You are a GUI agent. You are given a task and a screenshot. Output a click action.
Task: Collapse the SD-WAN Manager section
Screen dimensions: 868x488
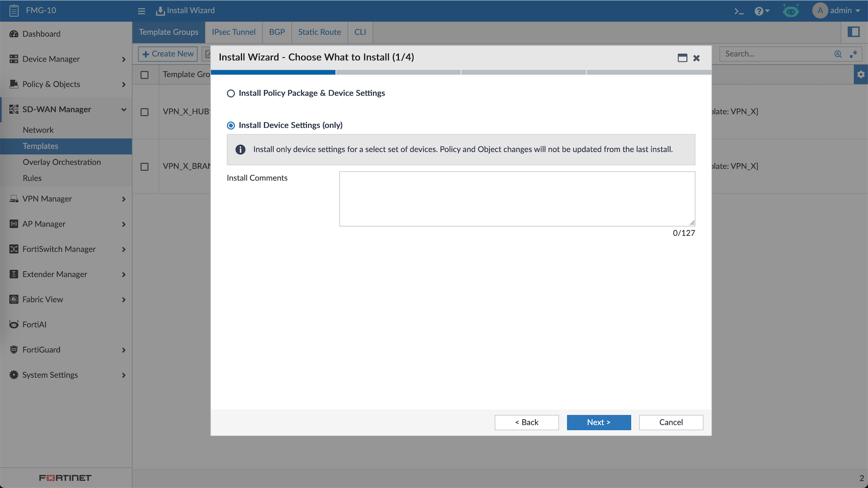tap(123, 109)
